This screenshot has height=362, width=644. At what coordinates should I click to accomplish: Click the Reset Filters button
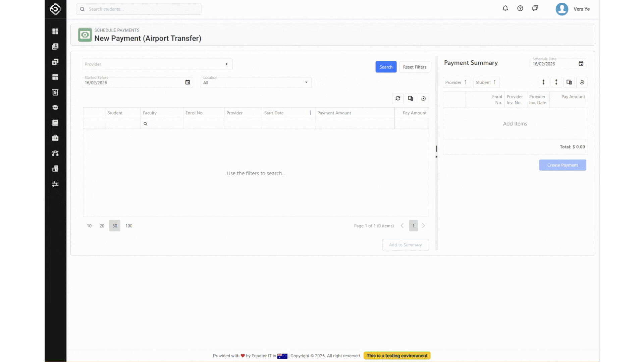(x=415, y=67)
